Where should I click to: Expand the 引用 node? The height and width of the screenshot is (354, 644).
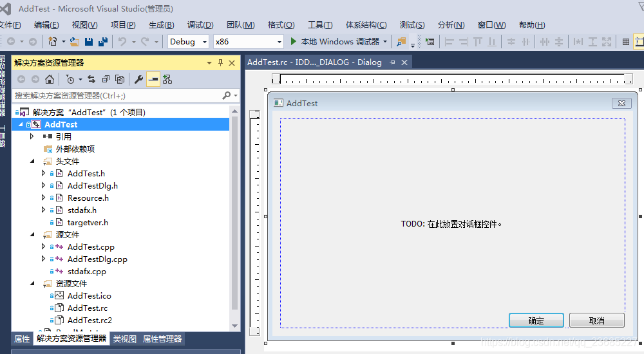point(32,136)
